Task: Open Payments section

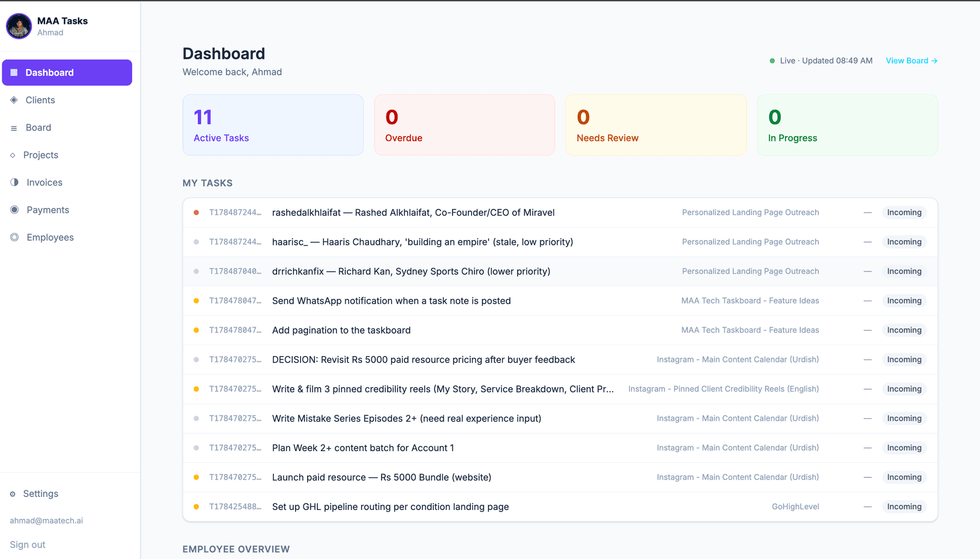Action: 67,210
